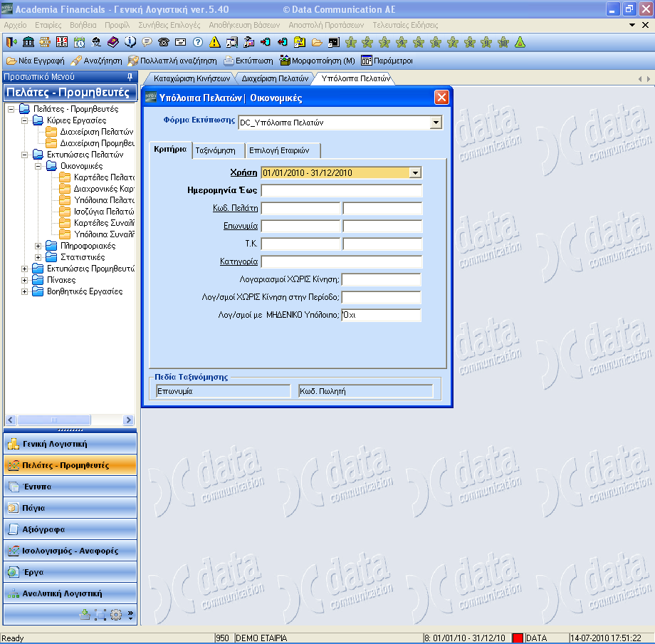Open Συνήθεις Επιλογές menu
The height and width of the screenshot is (644, 655).
pyautogui.click(x=169, y=25)
